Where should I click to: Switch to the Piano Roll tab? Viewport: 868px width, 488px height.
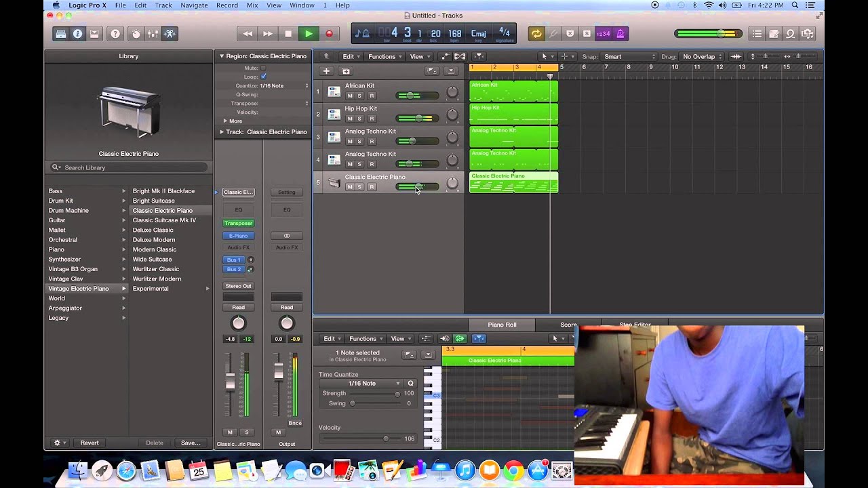(502, 325)
